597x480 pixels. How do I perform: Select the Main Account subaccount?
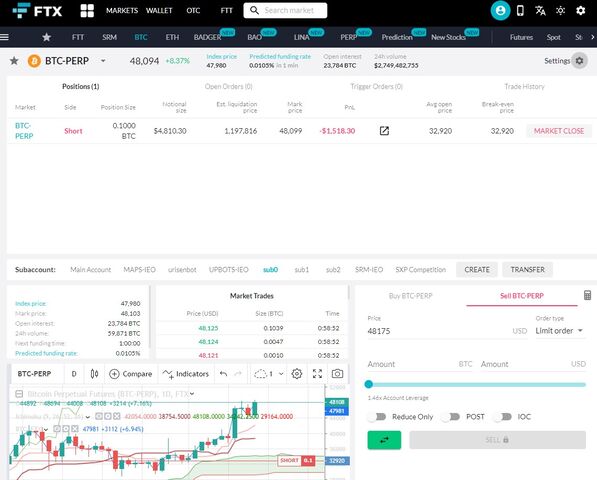click(91, 270)
